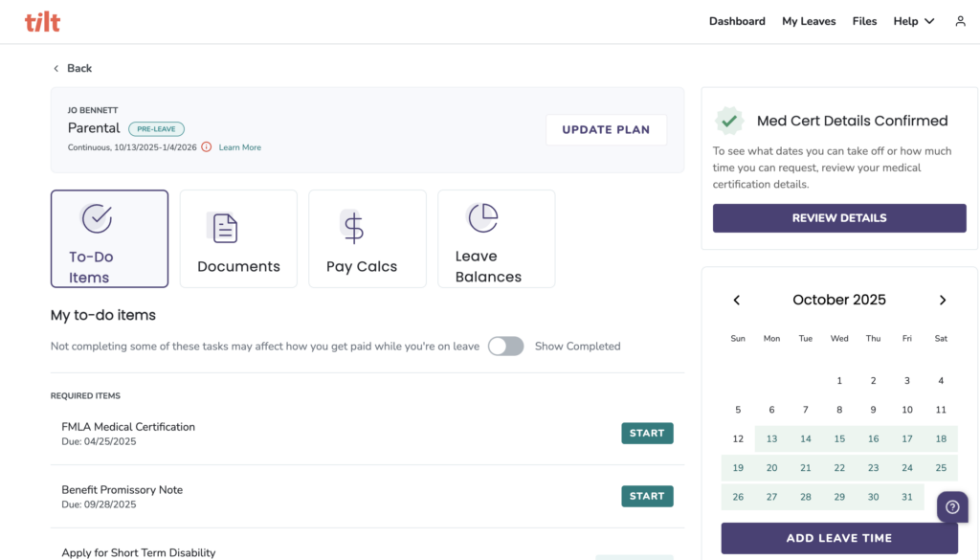Go to previous calendar month
The height and width of the screenshot is (560, 980).
[737, 300]
